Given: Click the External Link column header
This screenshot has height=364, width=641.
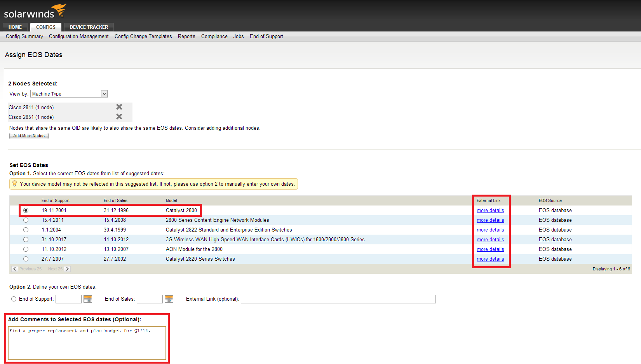Looking at the screenshot, I should [489, 200].
